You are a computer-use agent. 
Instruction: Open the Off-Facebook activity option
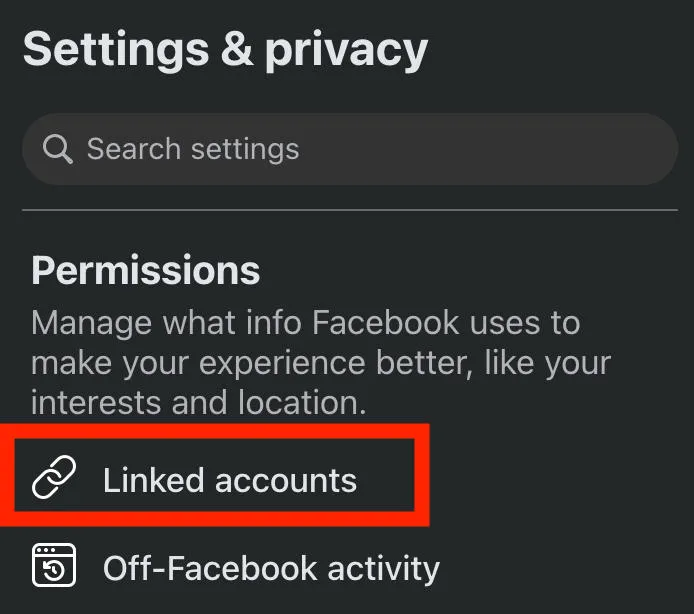(270, 568)
